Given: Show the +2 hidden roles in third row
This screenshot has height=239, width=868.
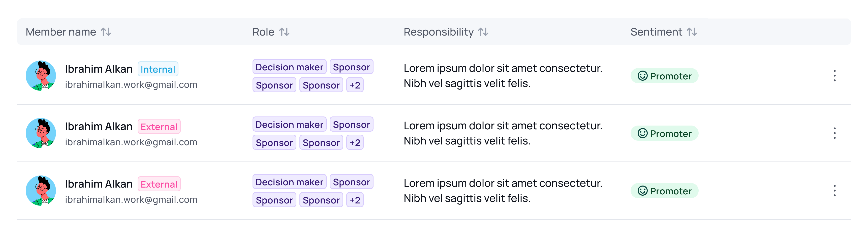Looking at the screenshot, I should (x=355, y=200).
